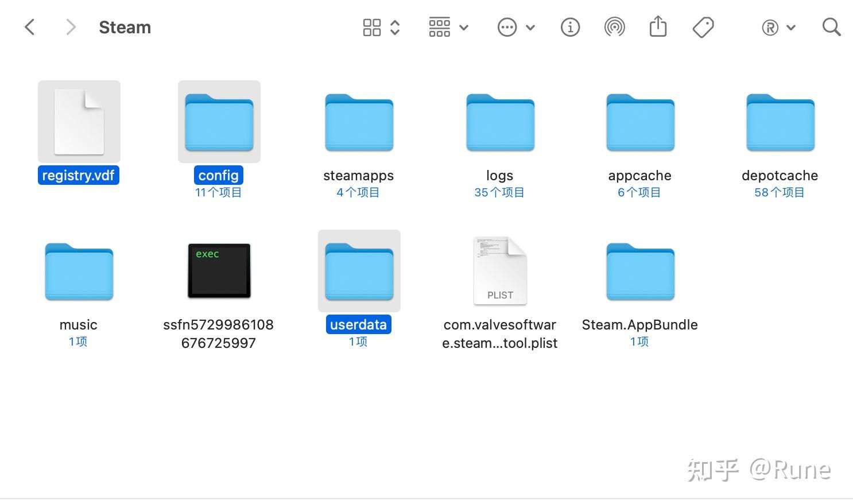Viewport: 853px width, 504px height.
Task: Click the 6个项目 count under appcache
Action: point(639,192)
